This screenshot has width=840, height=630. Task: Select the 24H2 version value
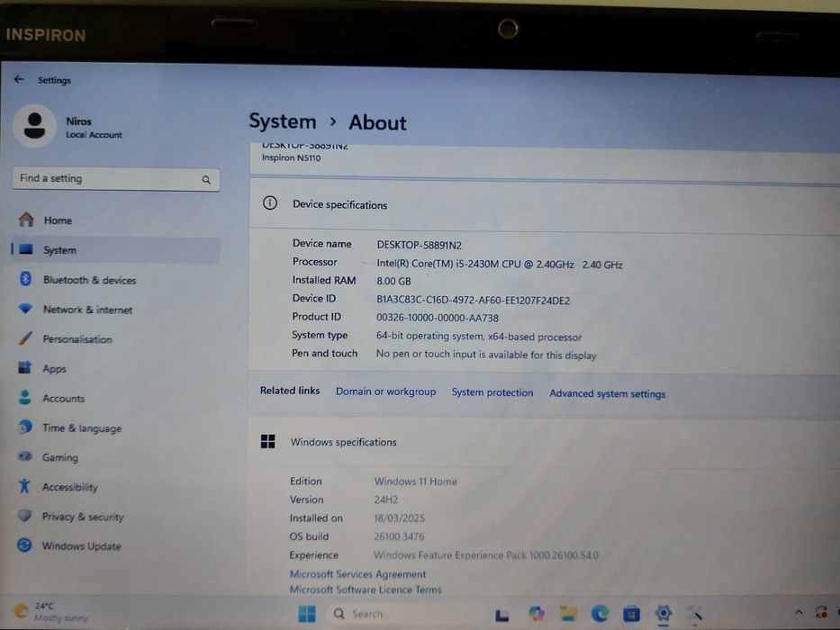(385, 499)
